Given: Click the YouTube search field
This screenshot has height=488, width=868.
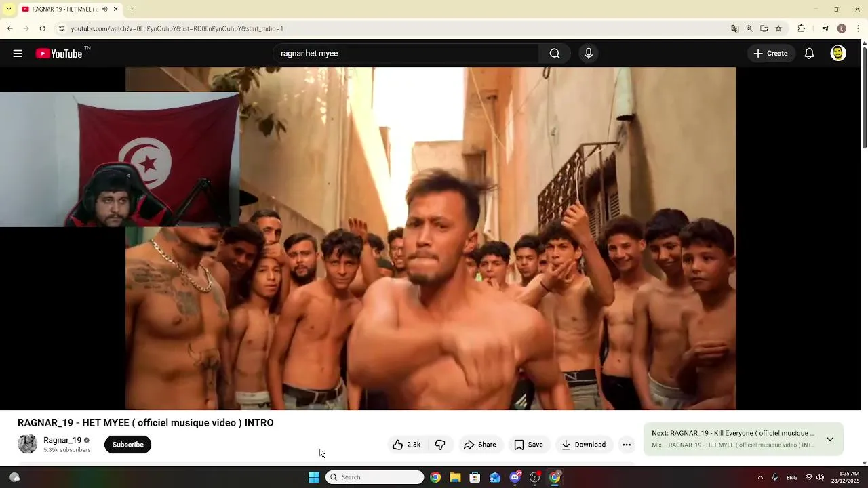Looking at the screenshot, I should pos(406,54).
